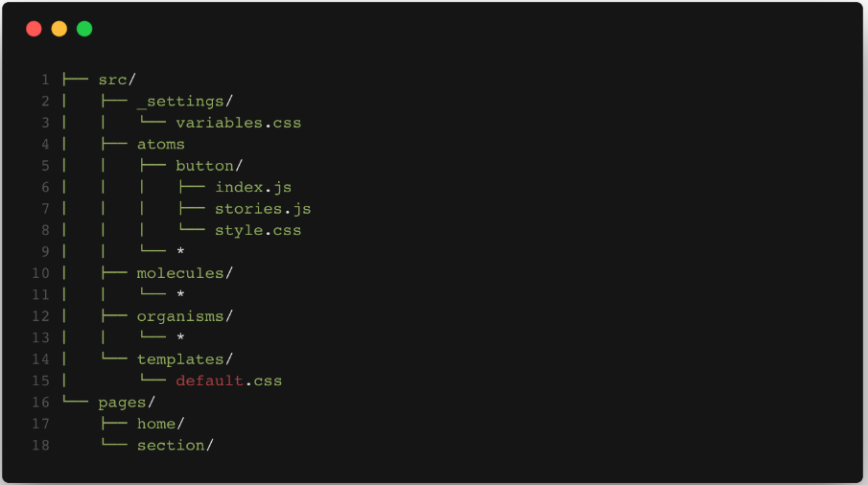Click the yellow minimize dot
Viewport: 868px width, 485px height.
tap(59, 29)
